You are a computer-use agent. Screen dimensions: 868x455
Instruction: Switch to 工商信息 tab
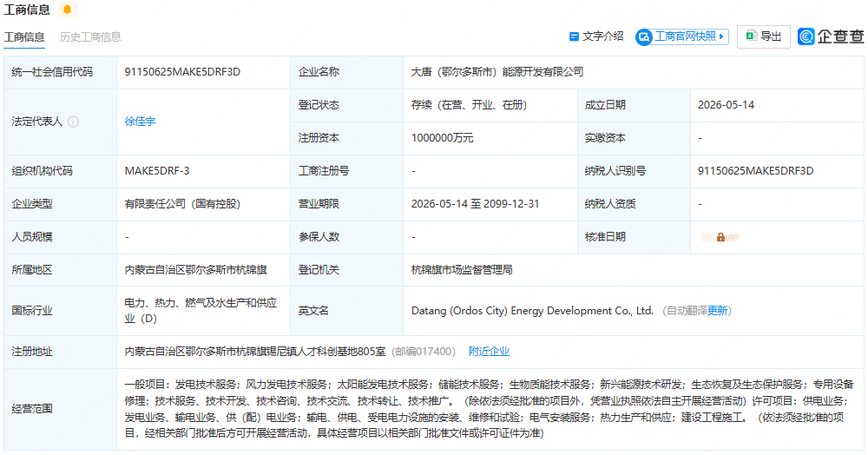coord(24,37)
